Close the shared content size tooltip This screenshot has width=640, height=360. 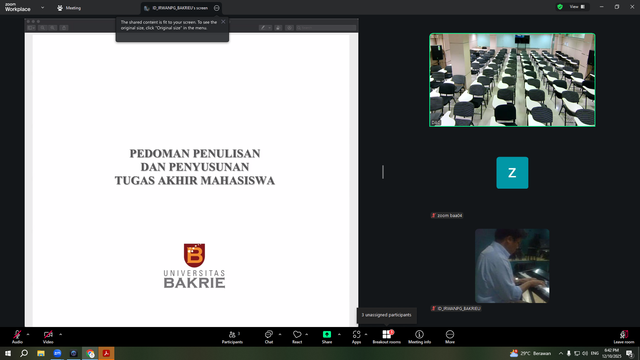coord(223,22)
